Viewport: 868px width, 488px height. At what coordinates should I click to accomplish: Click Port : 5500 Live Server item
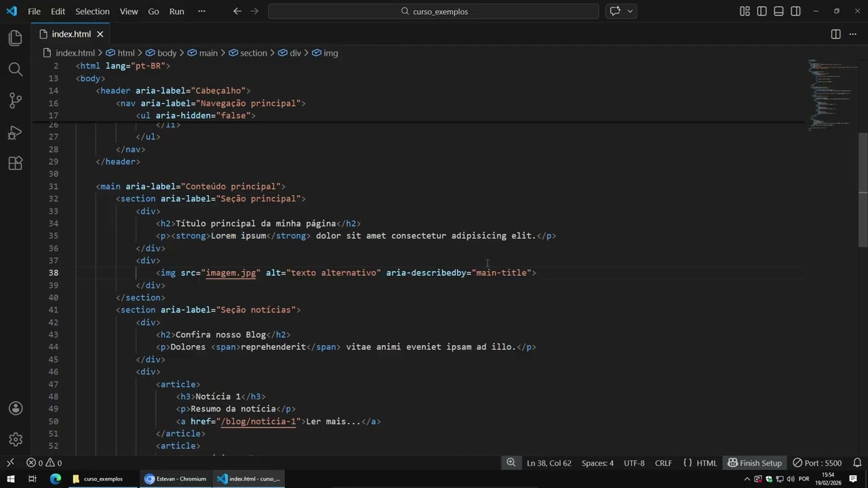817,463
